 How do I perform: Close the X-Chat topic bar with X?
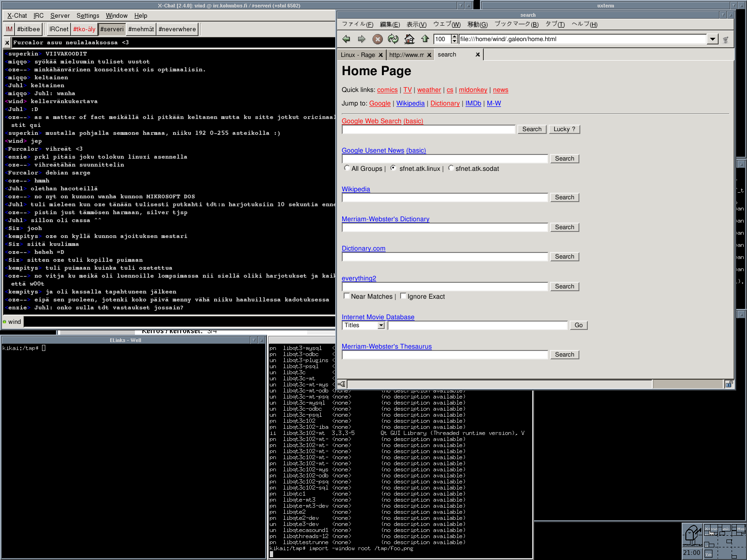(7, 43)
